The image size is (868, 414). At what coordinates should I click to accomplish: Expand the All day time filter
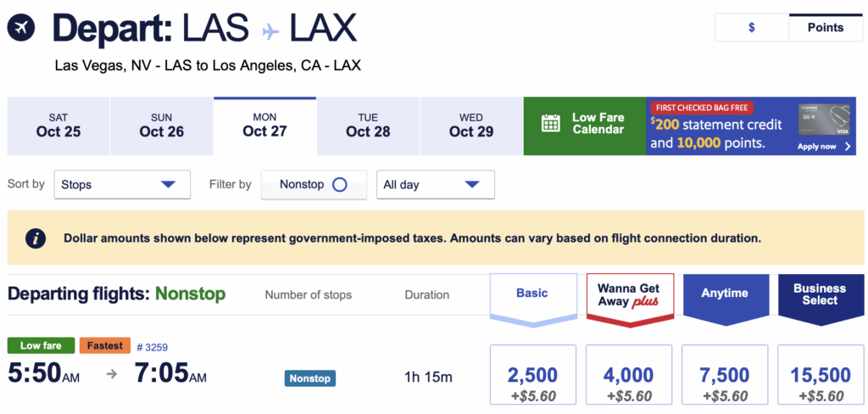pyautogui.click(x=435, y=185)
